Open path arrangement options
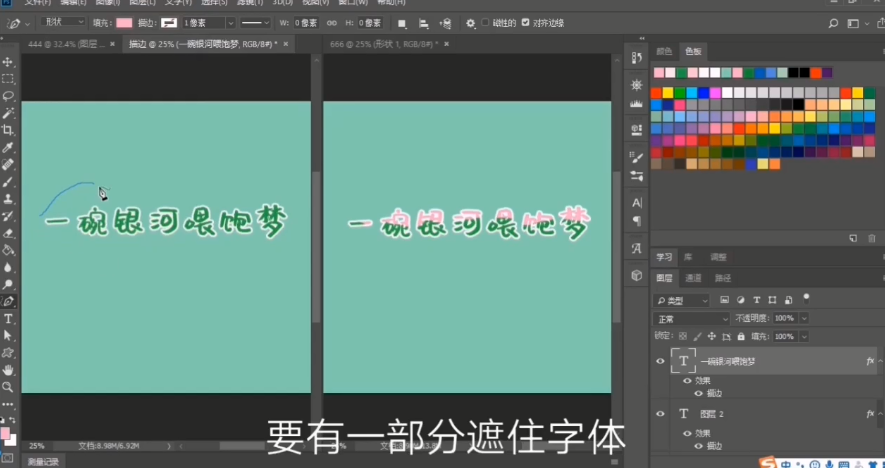Image resolution: width=885 pixels, height=468 pixels. [x=445, y=23]
